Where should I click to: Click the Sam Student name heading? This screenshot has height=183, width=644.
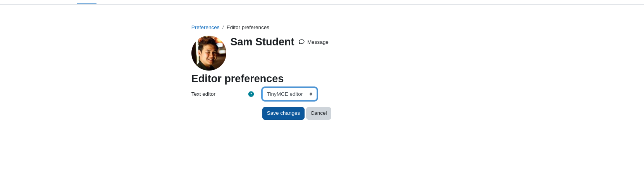coord(262,42)
